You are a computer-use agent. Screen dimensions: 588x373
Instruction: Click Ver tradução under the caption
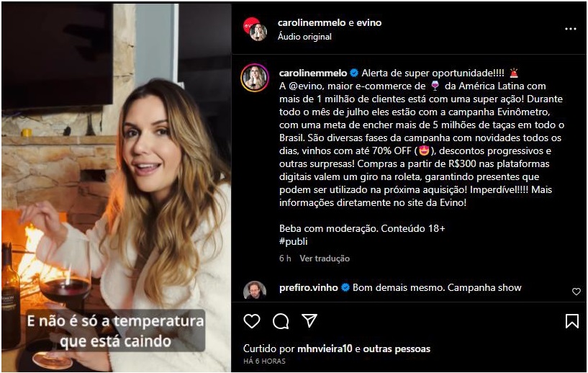(x=325, y=259)
